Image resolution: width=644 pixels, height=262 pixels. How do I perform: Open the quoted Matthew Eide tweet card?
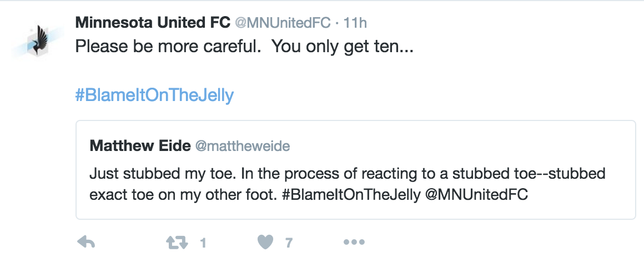point(356,170)
